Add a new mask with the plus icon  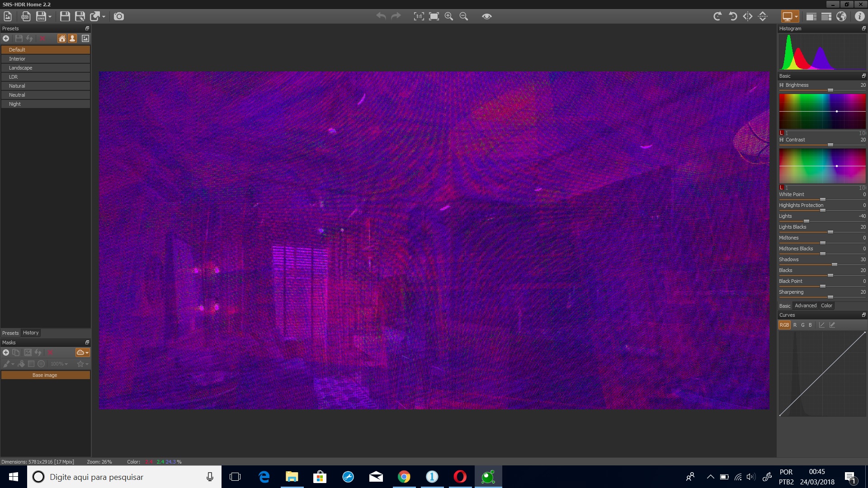[x=6, y=352]
